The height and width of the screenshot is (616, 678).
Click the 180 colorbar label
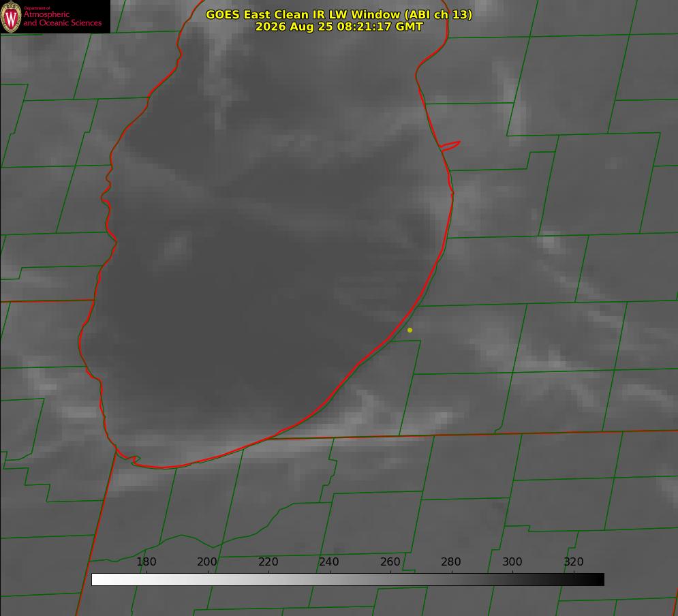146,561
